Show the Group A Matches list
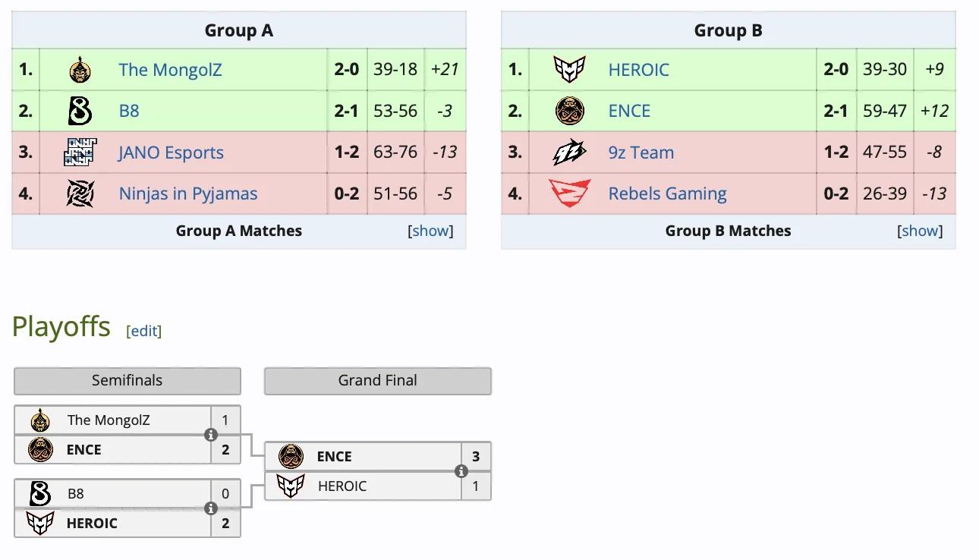The height and width of the screenshot is (560, 979). (431, 231)
